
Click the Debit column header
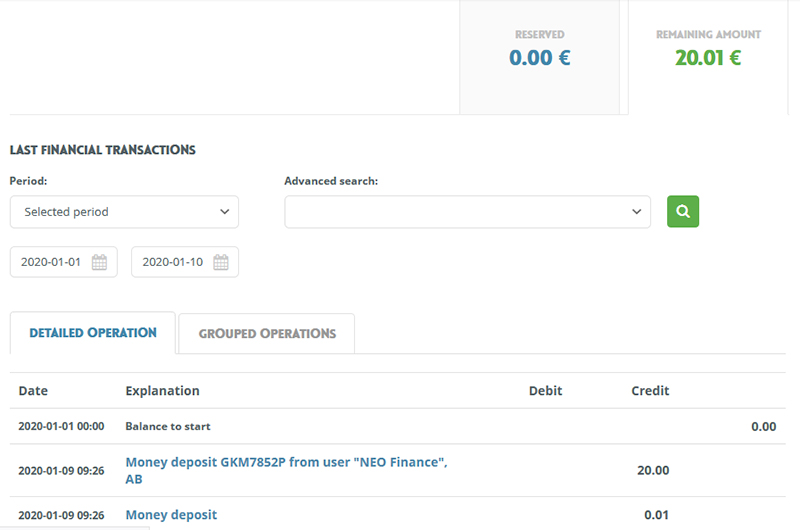point(545,391)
